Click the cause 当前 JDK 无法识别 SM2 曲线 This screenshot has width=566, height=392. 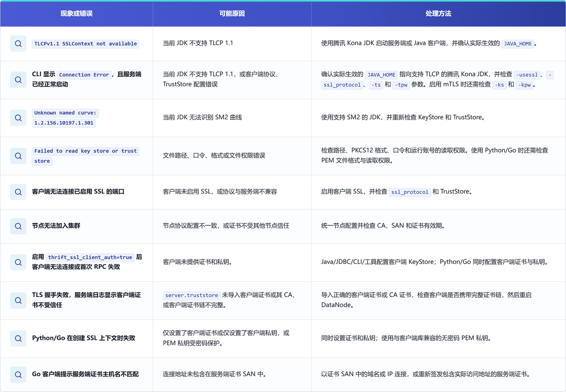203,118
